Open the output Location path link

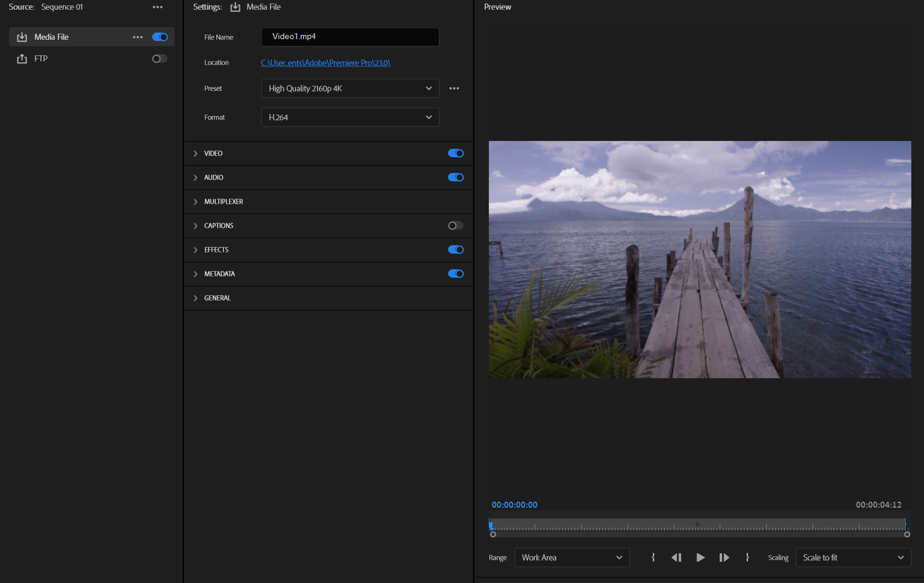(325, 63)
